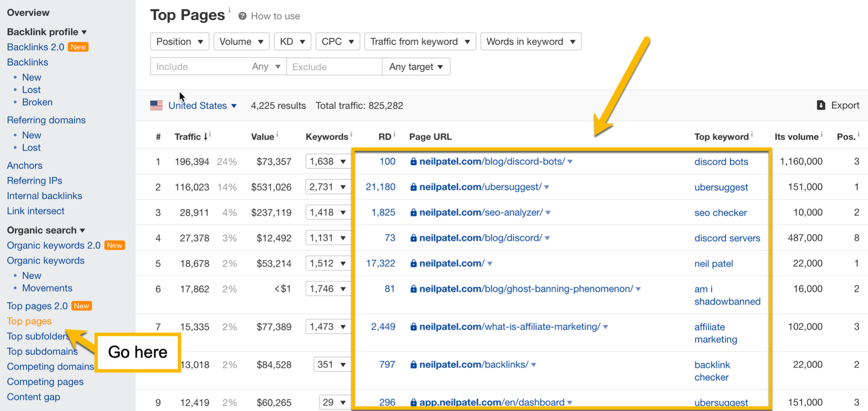The width and height of the screenshot is (868, 411).
Task: Collapse the Backlink profile sidebar section
Action: coord(47,32)
